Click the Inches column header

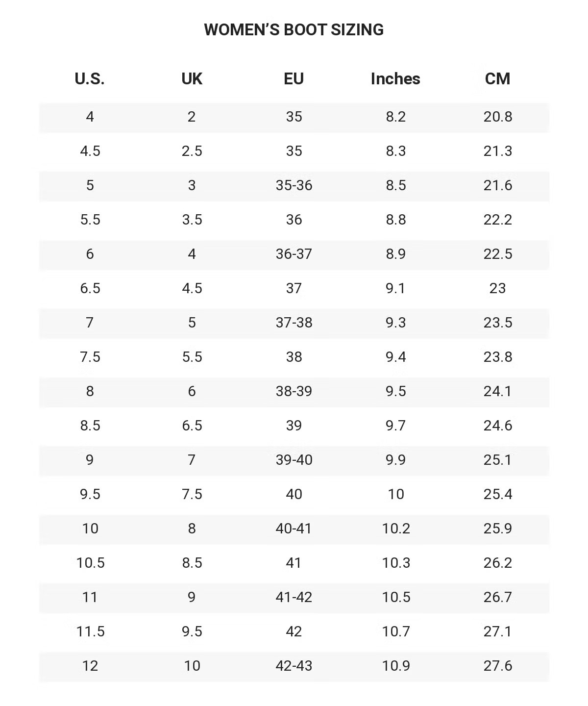tap(395, 78)
